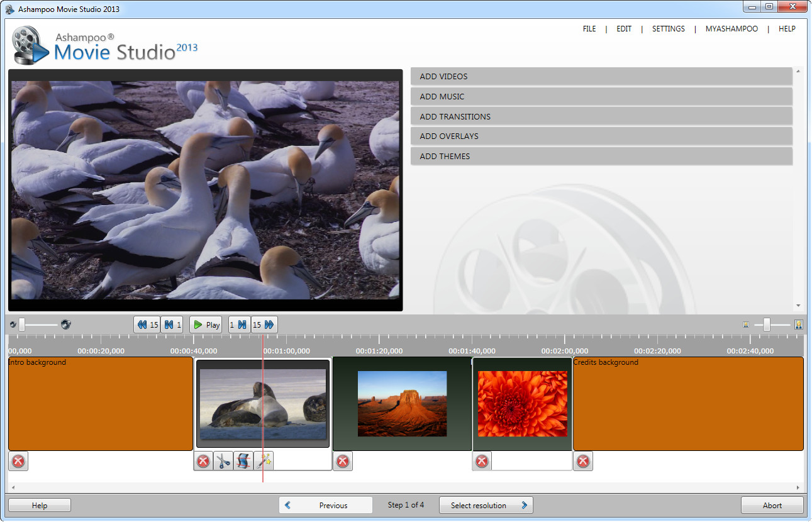Open the HELP menu

[x=787, y=29]
